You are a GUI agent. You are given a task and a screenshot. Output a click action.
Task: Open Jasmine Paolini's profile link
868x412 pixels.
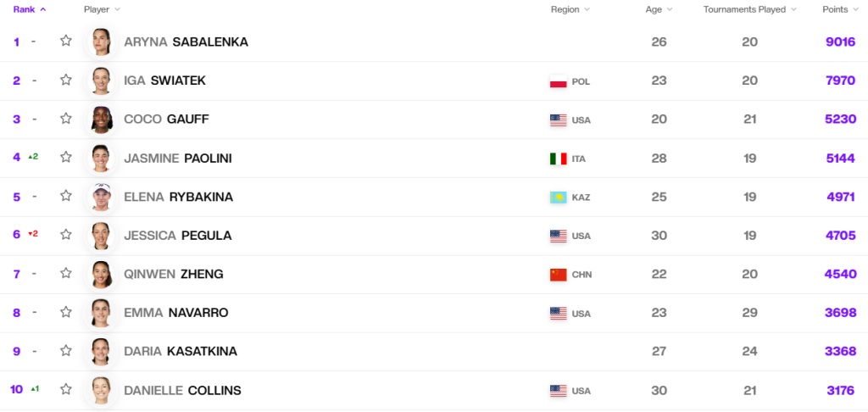(178, 159)
